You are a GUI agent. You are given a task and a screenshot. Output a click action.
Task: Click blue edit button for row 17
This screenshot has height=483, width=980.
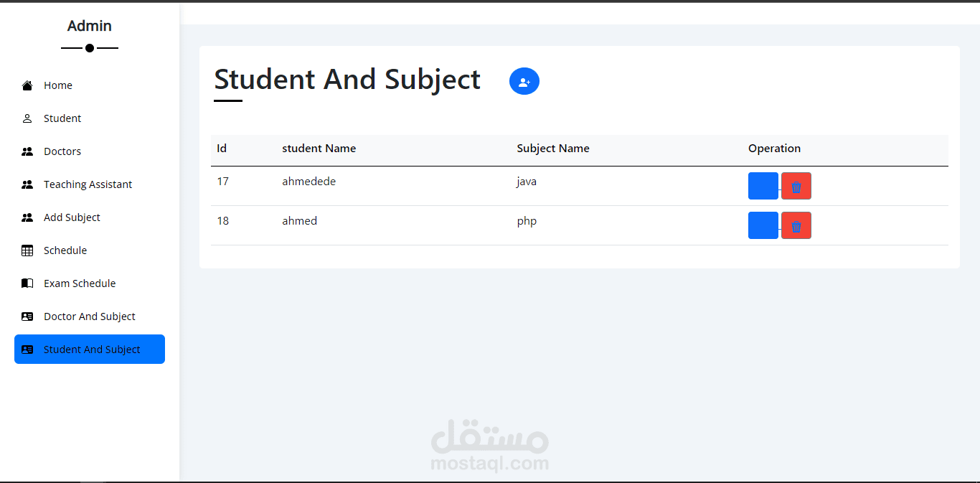click(763, 186)
